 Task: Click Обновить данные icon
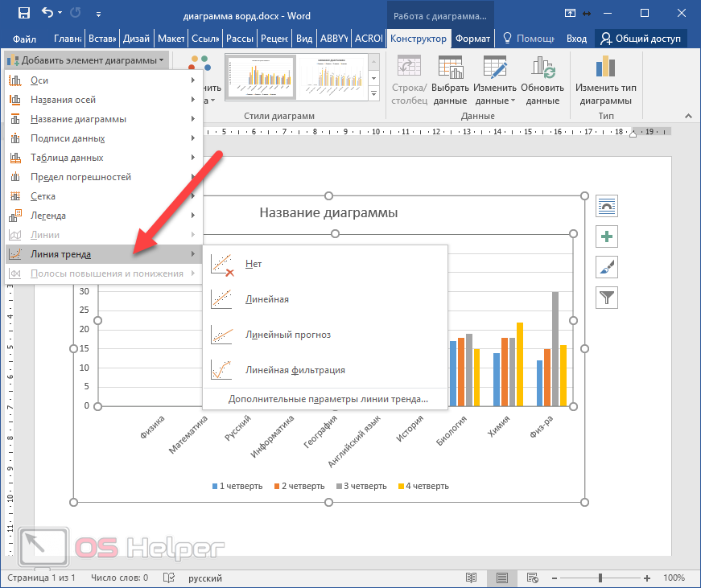coord(542,69)
